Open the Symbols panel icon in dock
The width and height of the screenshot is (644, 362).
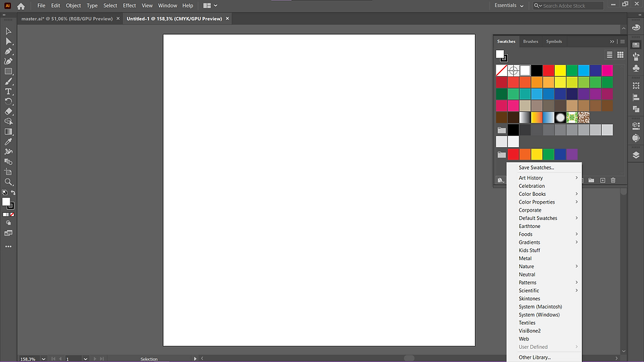[636, 68]
